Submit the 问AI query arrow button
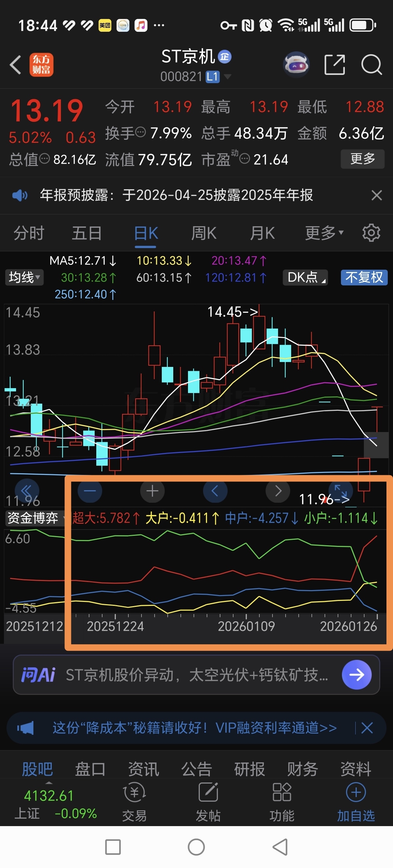393x868 pixels. [x=357, y=675]
